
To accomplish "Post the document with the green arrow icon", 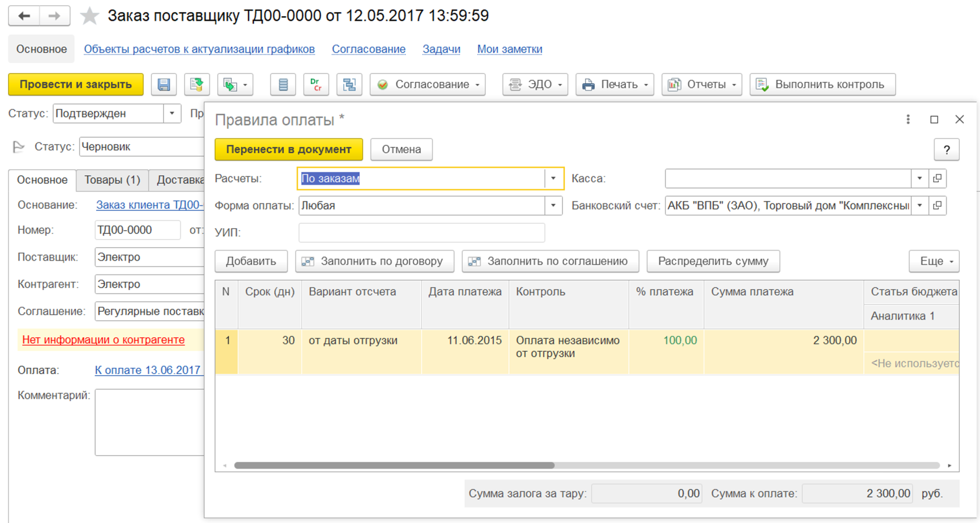I will (x=197, y=85).
